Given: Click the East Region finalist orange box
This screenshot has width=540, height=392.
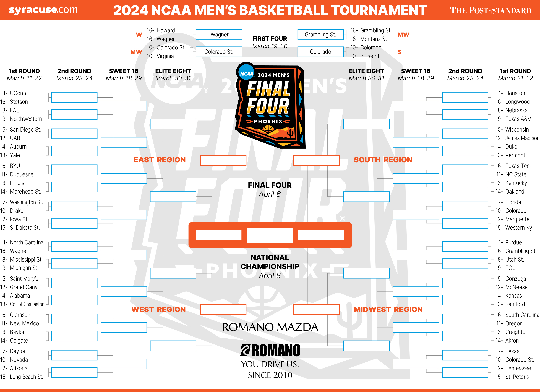Looking at the screenshot, I should pos(223,160).
